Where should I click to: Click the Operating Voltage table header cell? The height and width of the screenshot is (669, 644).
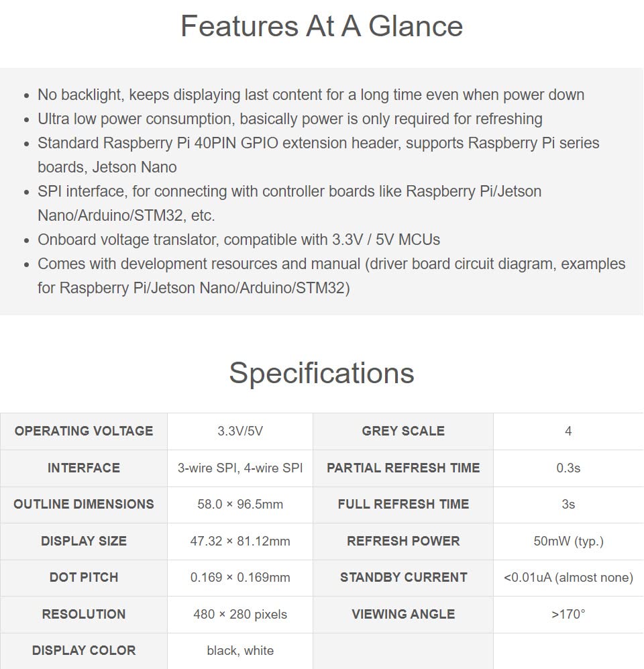click(84, 431)
